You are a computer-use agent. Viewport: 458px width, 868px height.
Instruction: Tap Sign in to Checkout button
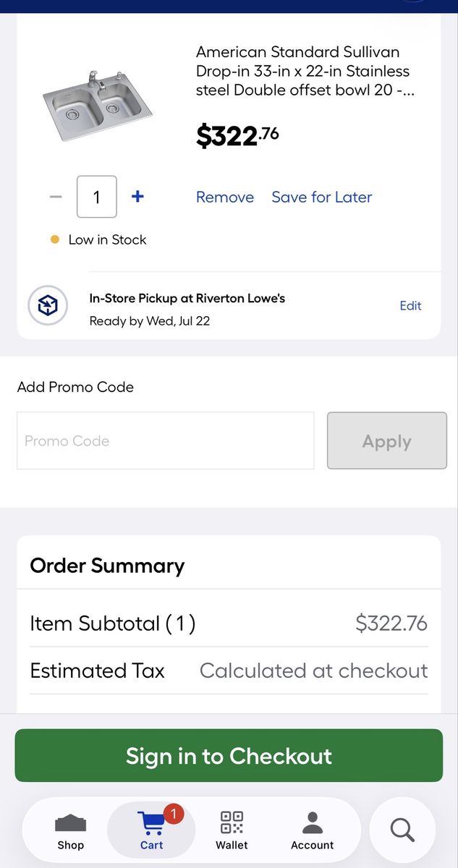[x=229, y=755]
